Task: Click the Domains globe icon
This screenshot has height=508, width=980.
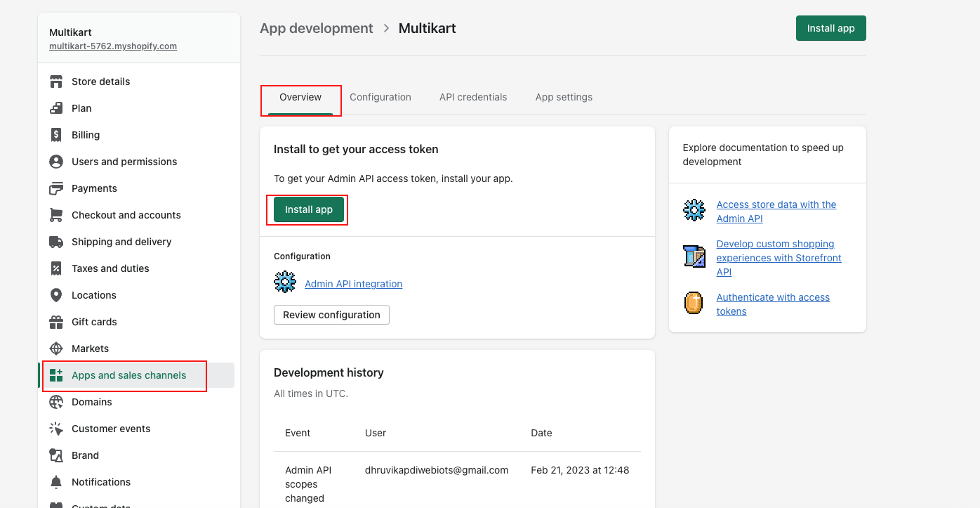Action: click(x=56, y=402)
